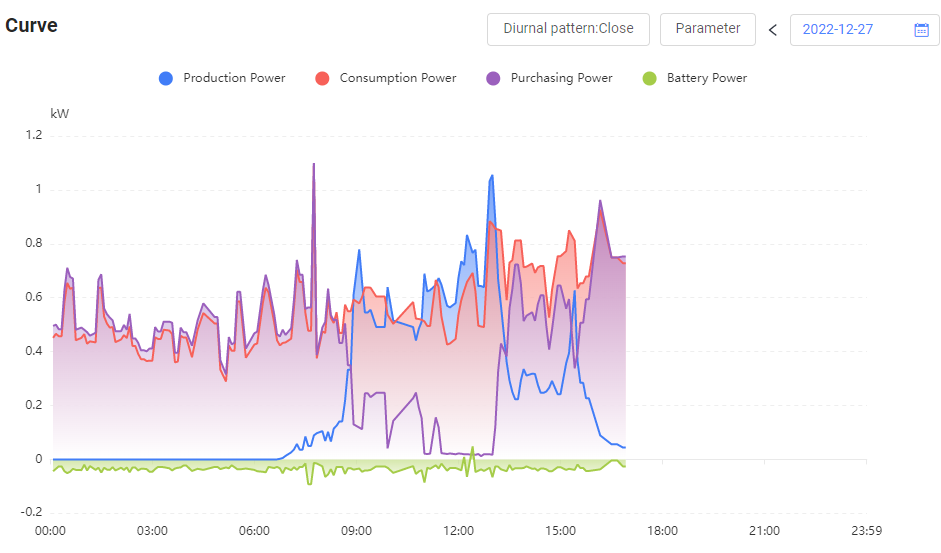Click the purple Purchasing Power legend dot
Screen dimensions: 941x553
(493, 78)
